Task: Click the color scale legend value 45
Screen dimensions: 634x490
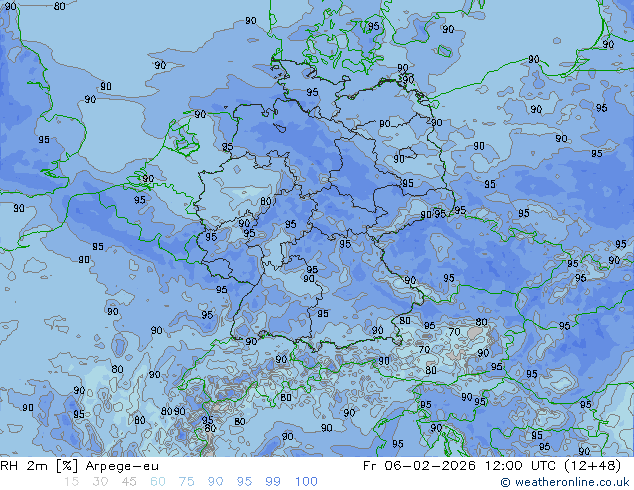Action: pos(129,482)
